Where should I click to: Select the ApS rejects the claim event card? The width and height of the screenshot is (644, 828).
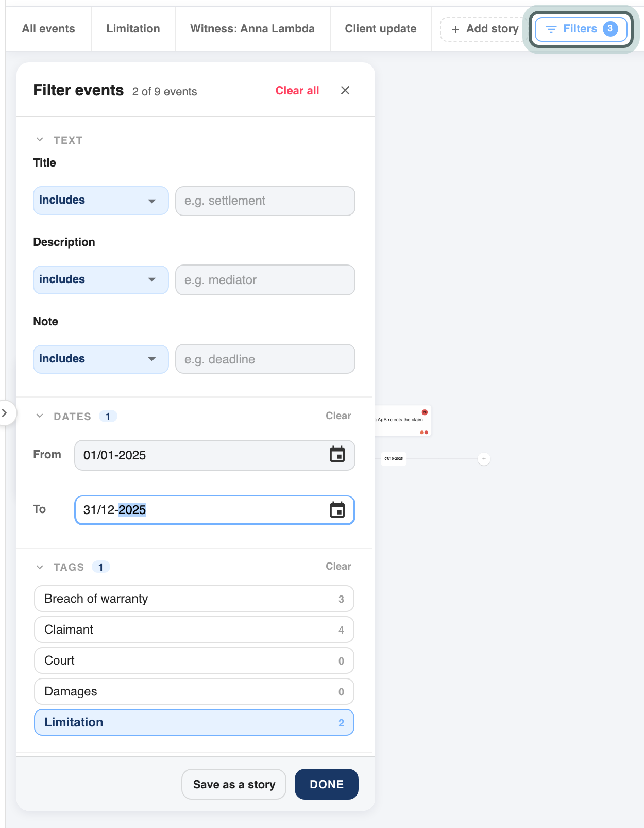tap(403, 421)
